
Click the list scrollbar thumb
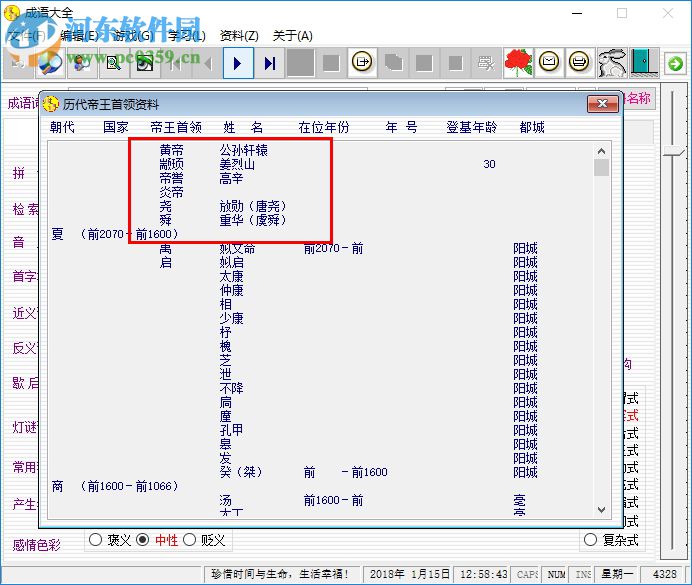click(601, 168)
